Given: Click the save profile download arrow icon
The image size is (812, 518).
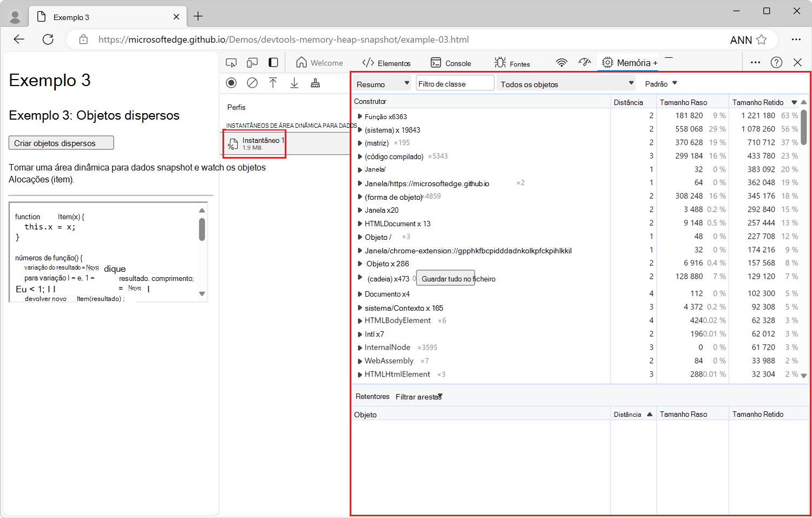Looking at the screenshot, I should click(294, 83).
